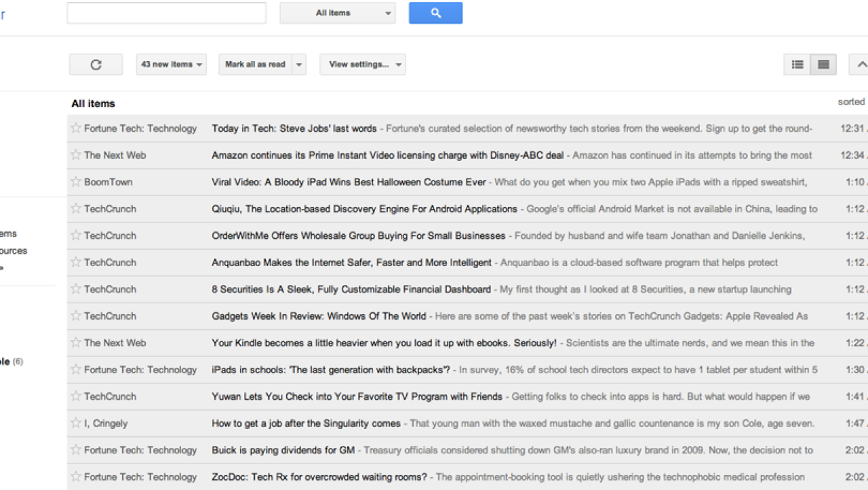Image resolution: width=868 pixels, height=490 pixels.
Task: Open the 43 new items dropdown
Action: [172, 64]
